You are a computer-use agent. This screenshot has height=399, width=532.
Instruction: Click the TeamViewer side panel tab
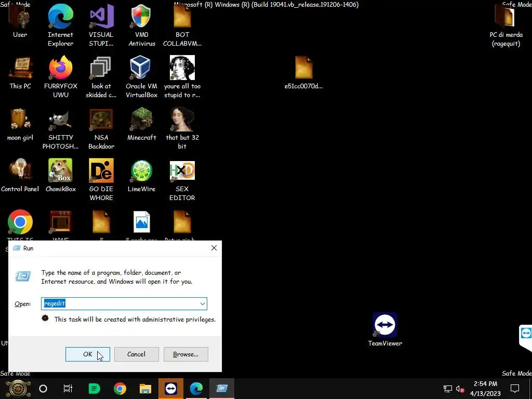coord(526,338)
